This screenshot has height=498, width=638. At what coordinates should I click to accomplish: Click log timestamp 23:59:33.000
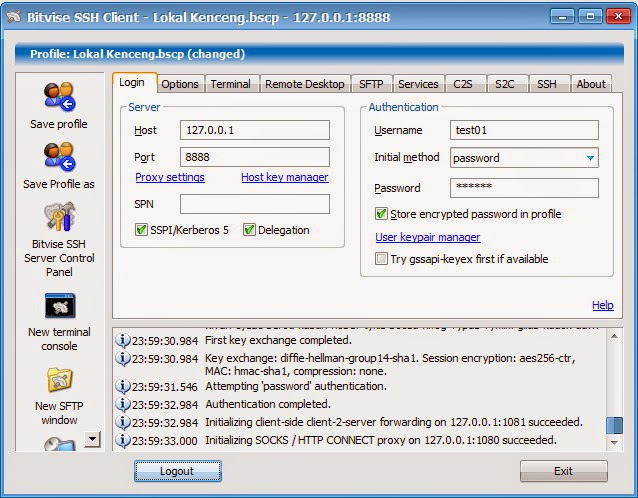pyautogui.click(x=165, y=441)
